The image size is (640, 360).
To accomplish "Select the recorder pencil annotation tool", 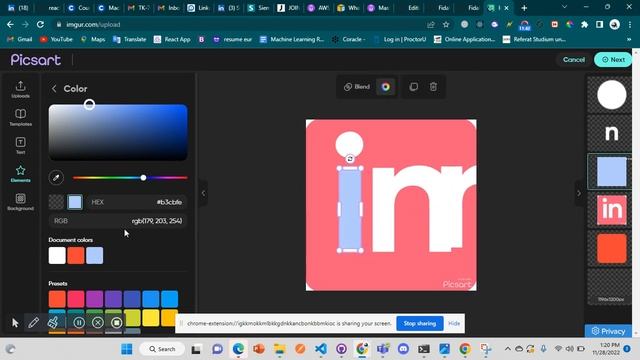I will click(33, 322).
